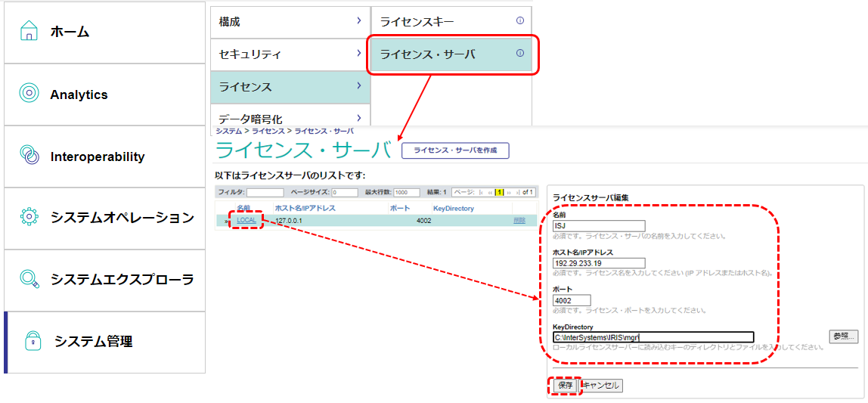The height and width of the screenshot is (403, 868).
Task: Expand the セキュリティ submenu arrow
Action: (x=358, y=54)
